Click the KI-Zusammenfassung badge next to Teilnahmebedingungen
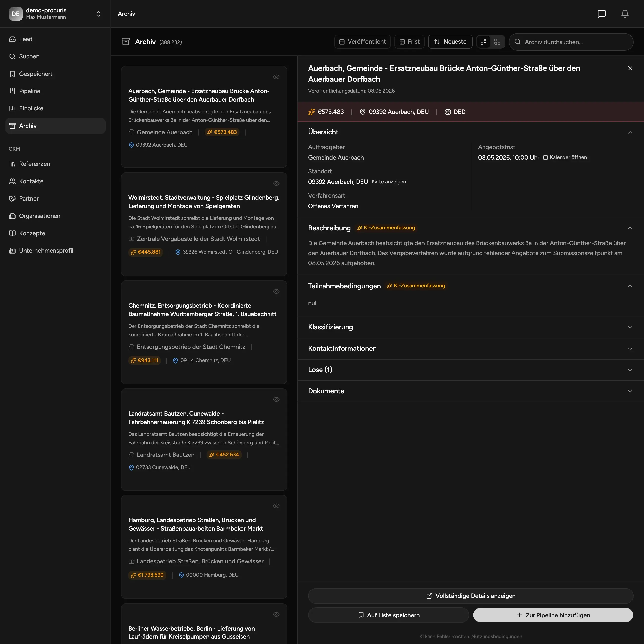The image size is (644, 644). tap(416, 286)
